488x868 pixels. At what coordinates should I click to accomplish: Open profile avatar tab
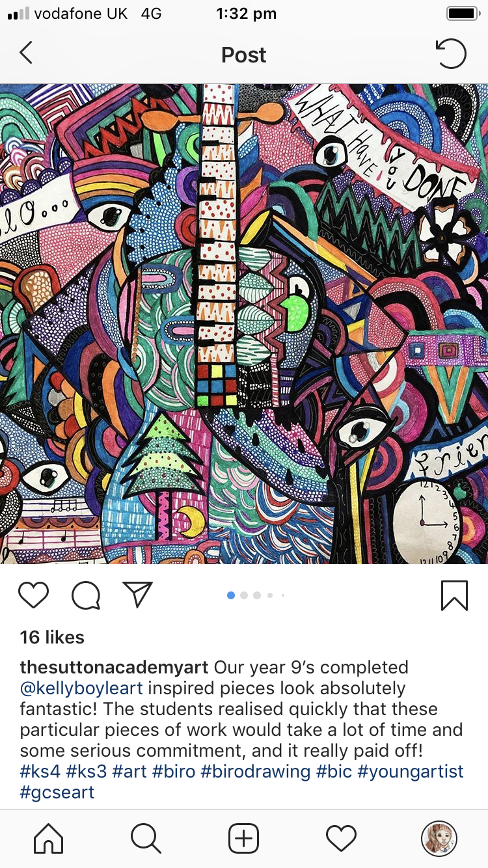439,838
